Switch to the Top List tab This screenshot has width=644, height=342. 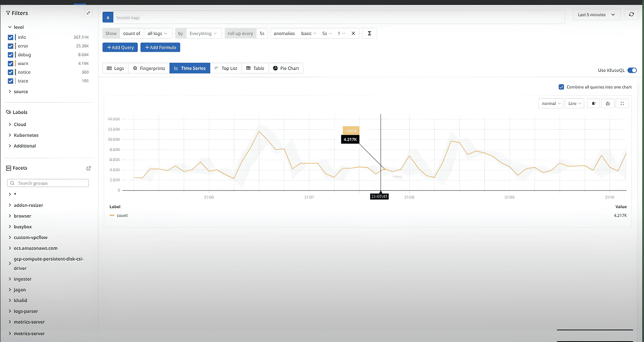226,68
